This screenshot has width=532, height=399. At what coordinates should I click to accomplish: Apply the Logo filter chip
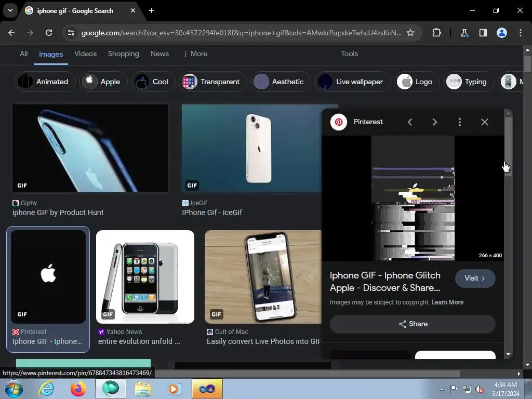417,82
